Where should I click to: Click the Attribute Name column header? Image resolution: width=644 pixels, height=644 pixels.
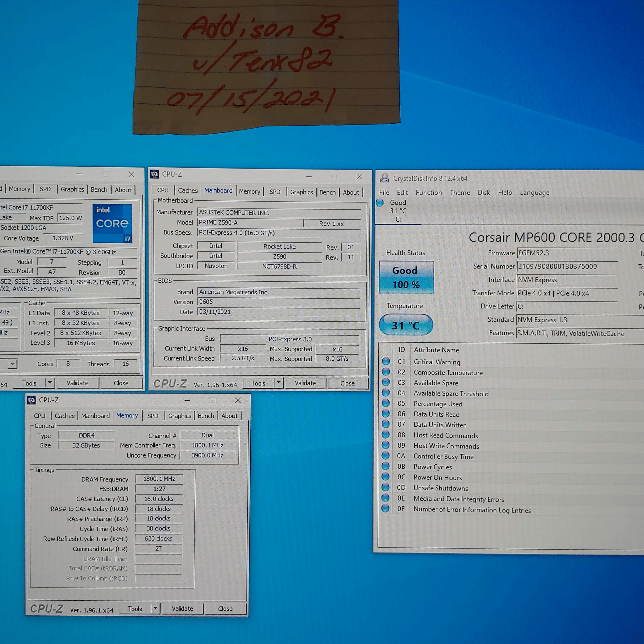[436, 350]
